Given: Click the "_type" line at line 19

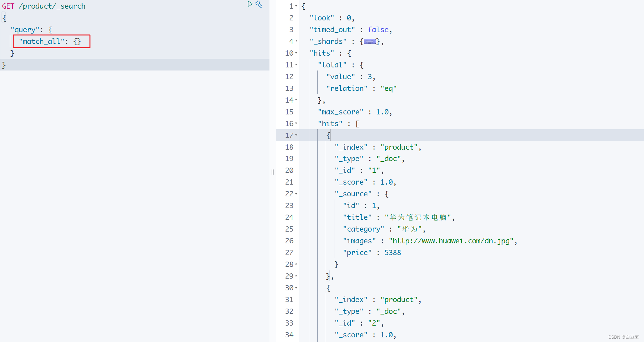Looking at the screenshot, I should coord(370,159).
